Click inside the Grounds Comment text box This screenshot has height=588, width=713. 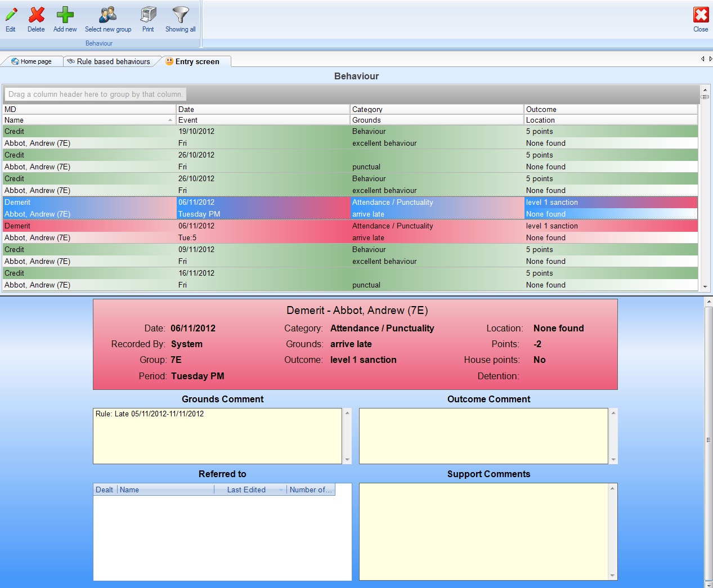(217, 436)
